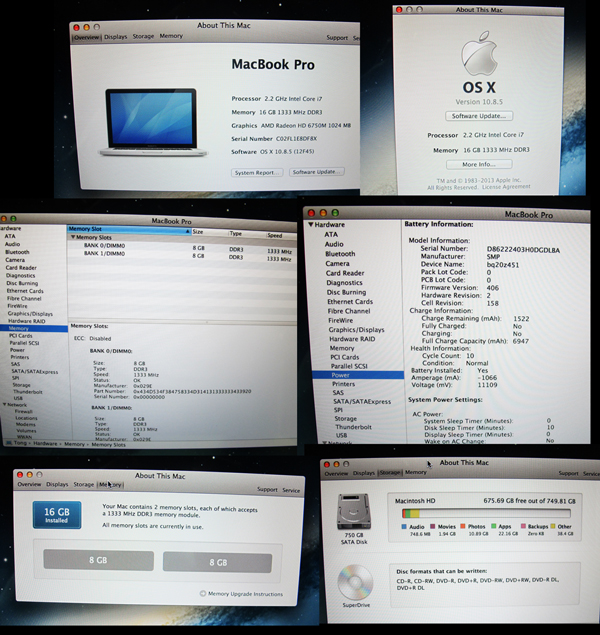Select Thunderbolt in the battery window sidebar
Image resolution: width=600 pixels, height=635 pixels.
pyautogui.click(x=353, y=427)
